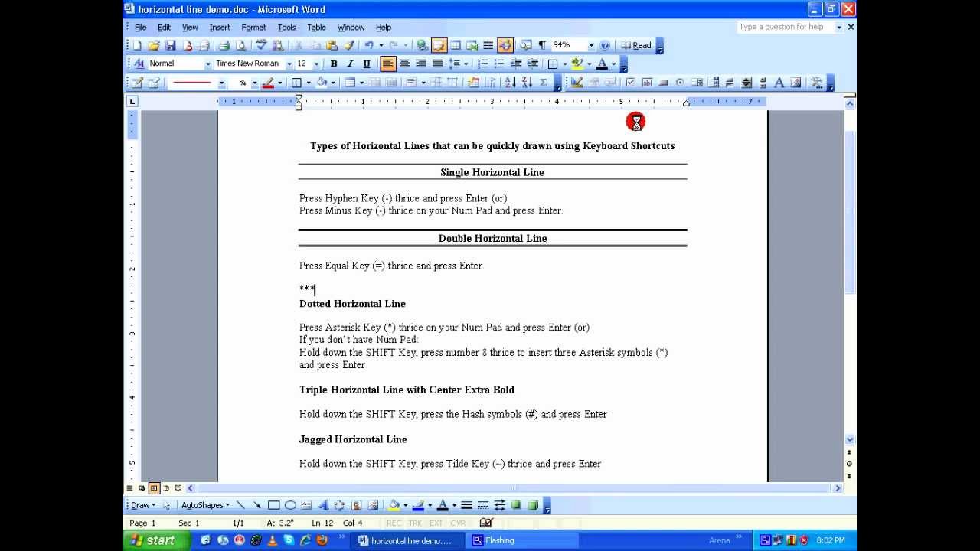Viewport: 980px width, 551px height.
Task: Expand the Line Style dropdown
Action: 221,82
